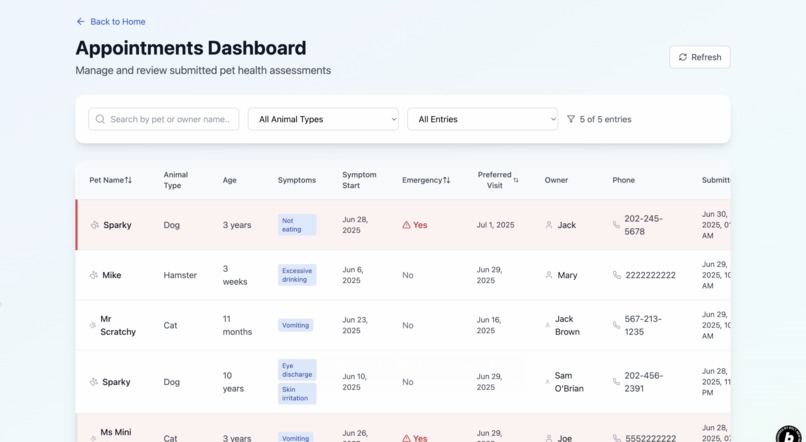Sort the table by Emergency column

pos(426,180)
